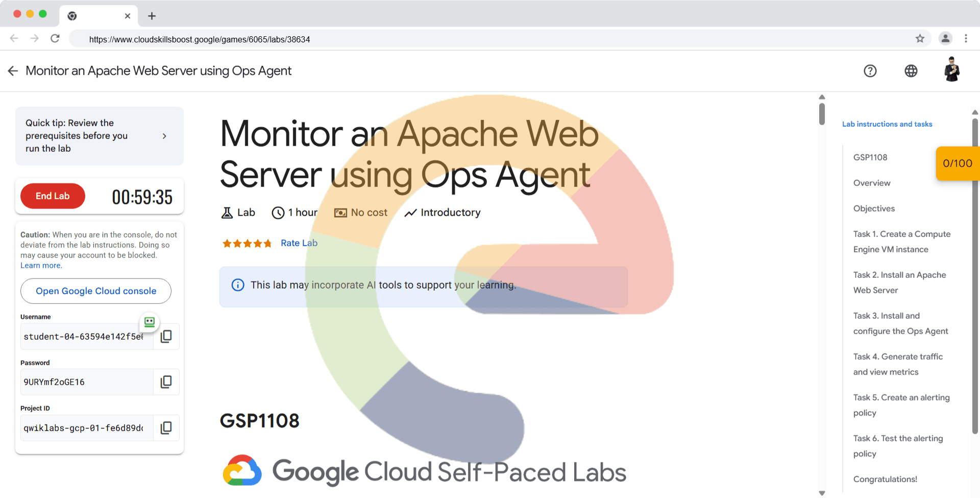Select the Password field text

click(87, 382)
